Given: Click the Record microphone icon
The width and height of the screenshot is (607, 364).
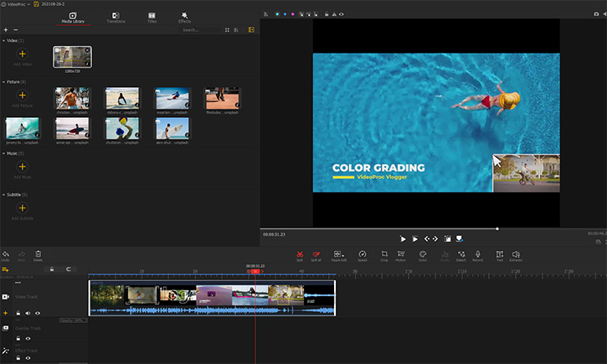Looking at the screenshot, I should [x=478, y=254].
